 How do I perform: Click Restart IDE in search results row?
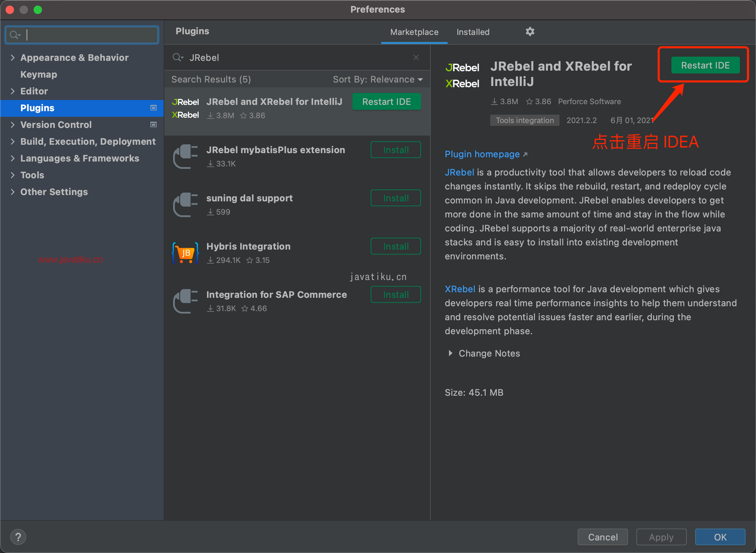[x=386, y=102]
